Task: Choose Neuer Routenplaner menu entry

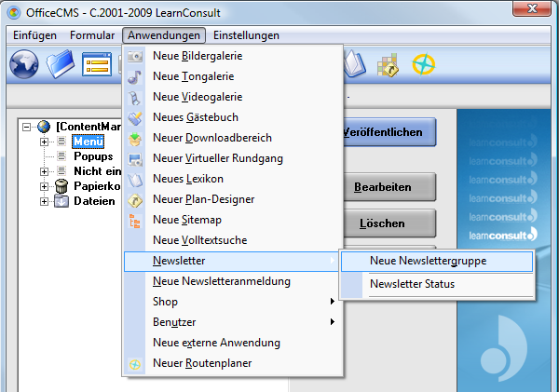Action: [x=233, y=363]
